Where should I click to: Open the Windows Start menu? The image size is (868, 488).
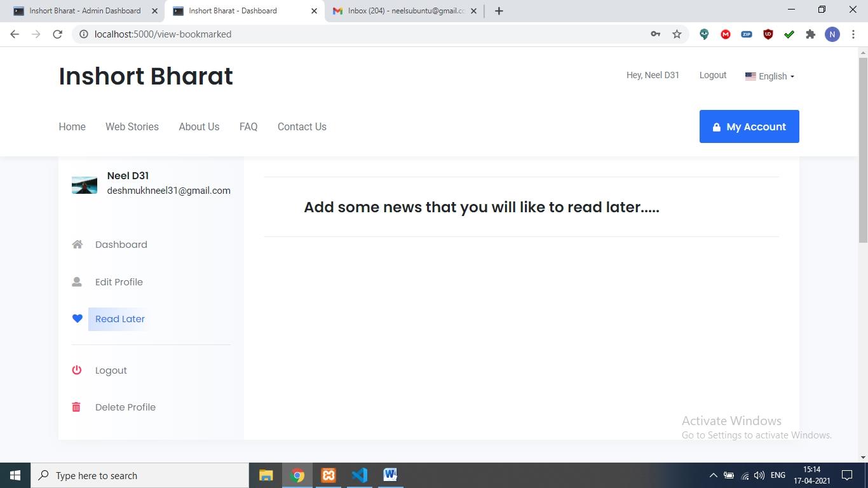tap(15, 475)
